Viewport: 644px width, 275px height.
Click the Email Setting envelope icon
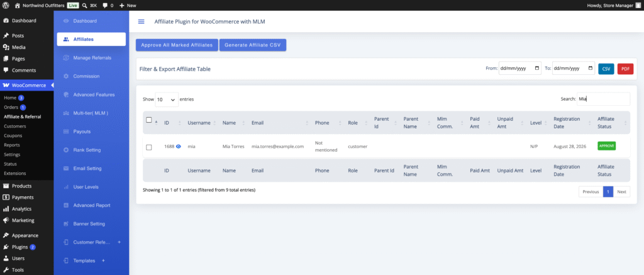(65, 169)
